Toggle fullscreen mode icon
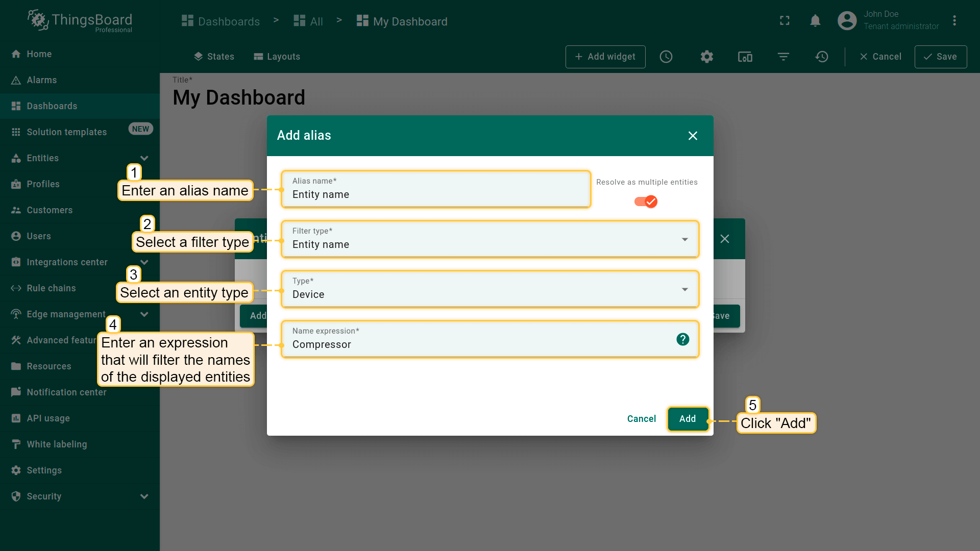Screen dimensions: 980x551 [x=785, y=20]
